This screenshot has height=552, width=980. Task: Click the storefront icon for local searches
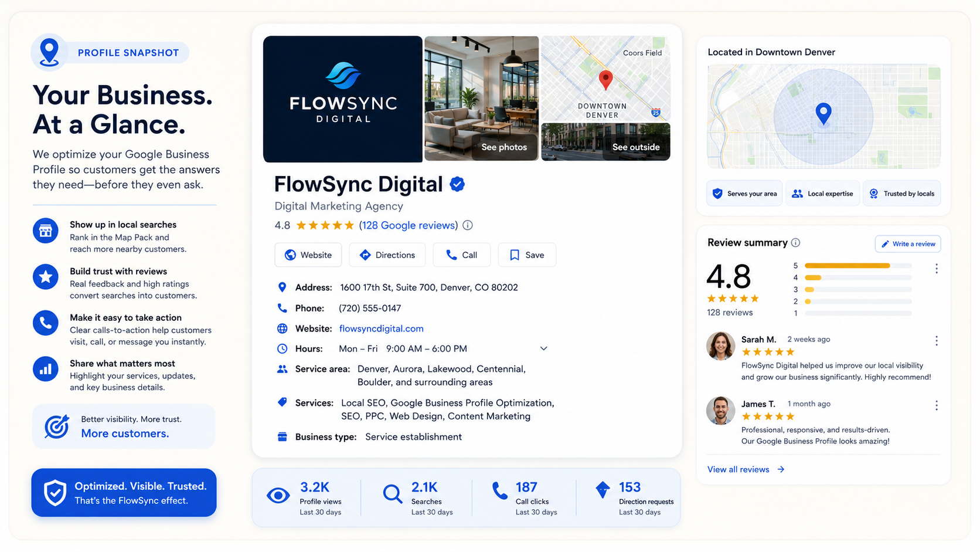point(46,231)
